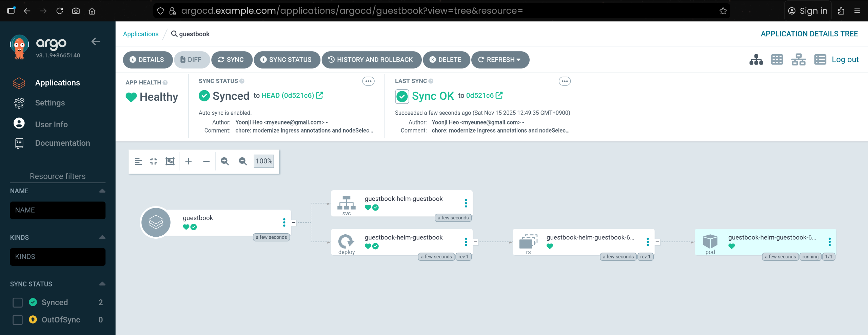Click the 100% zoom level field
Image resolution: width=868 pixels, height=335 pixels.
pyautogui.click(x=264, y=161)
